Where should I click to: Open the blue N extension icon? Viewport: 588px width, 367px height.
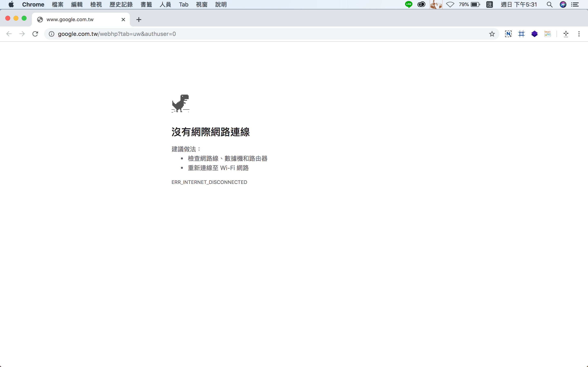(x=508, y=34)
